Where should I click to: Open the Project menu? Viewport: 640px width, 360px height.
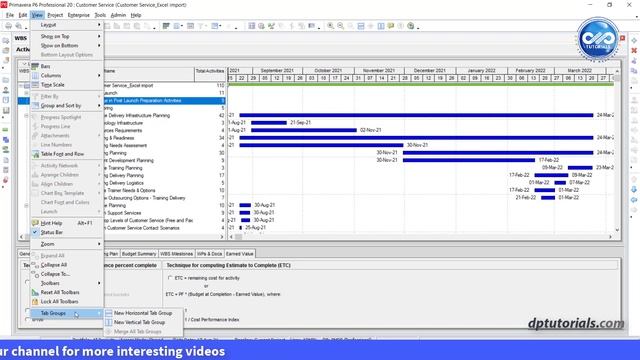click(x=55, y=15)
